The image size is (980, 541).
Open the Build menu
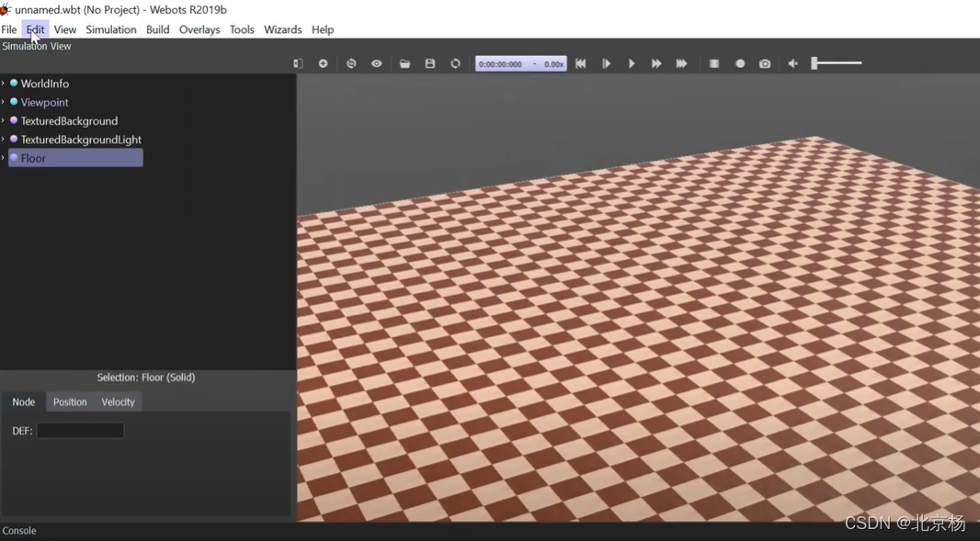point(157,29)
